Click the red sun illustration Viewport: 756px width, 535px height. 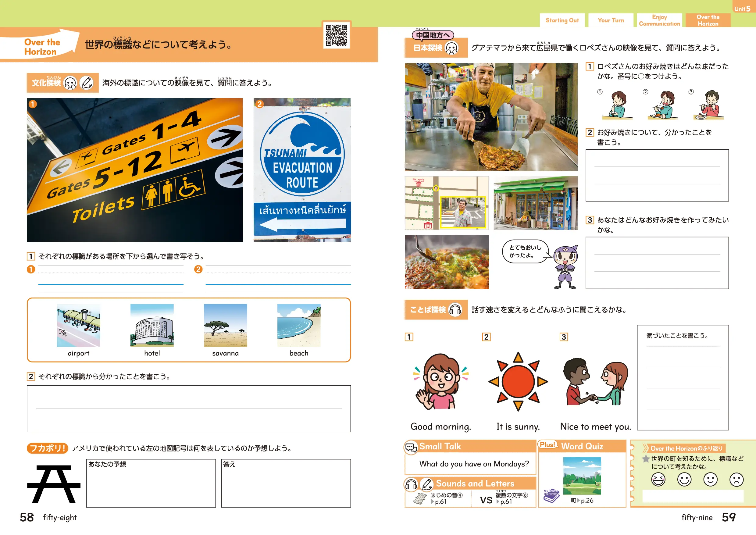click(x=518, y=381)
